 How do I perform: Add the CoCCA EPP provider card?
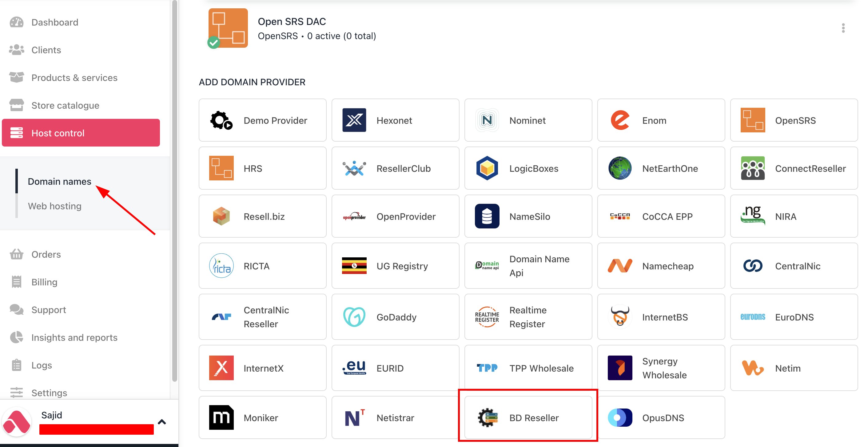[661, 216]
